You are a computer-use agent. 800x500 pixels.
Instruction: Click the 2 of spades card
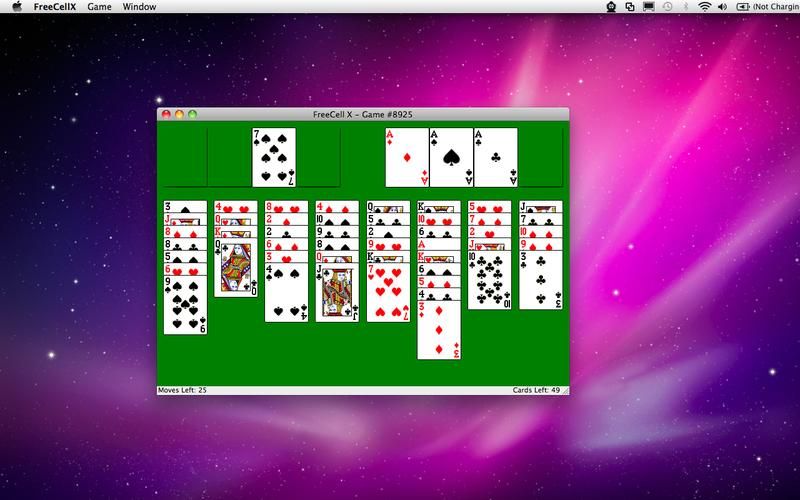click(388, 232)
